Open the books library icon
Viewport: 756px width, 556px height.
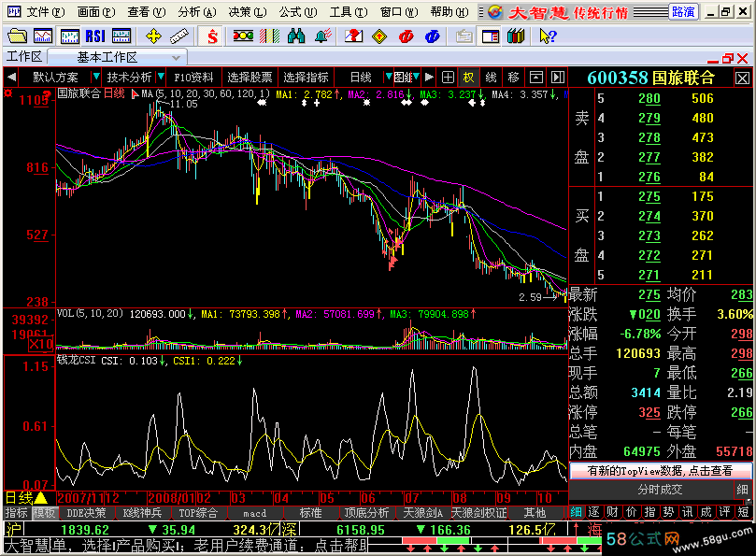pos(516,36)
